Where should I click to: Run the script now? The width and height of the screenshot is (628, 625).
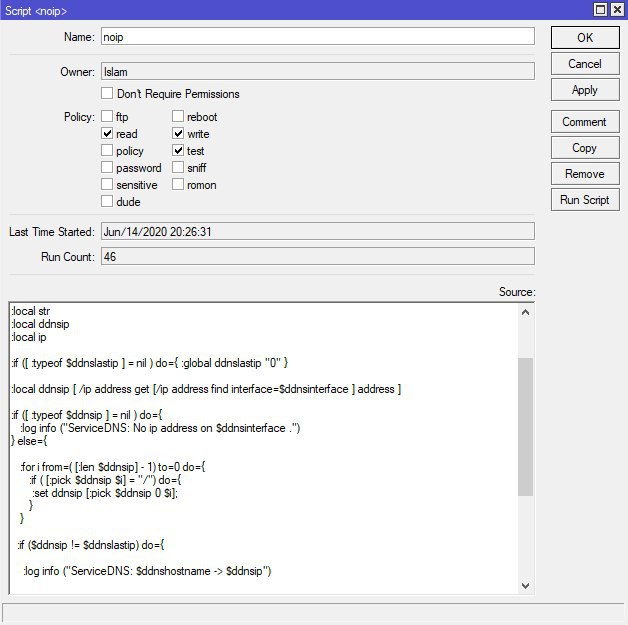pyautogui.click(x=585, y=200)
